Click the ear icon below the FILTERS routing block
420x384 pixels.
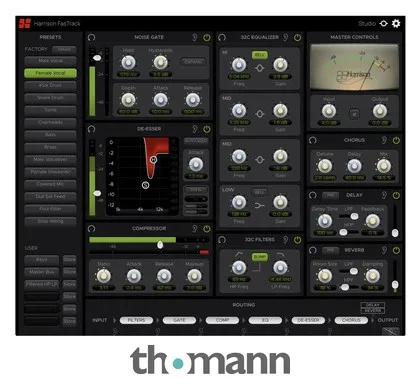click(x=115, y=331)
